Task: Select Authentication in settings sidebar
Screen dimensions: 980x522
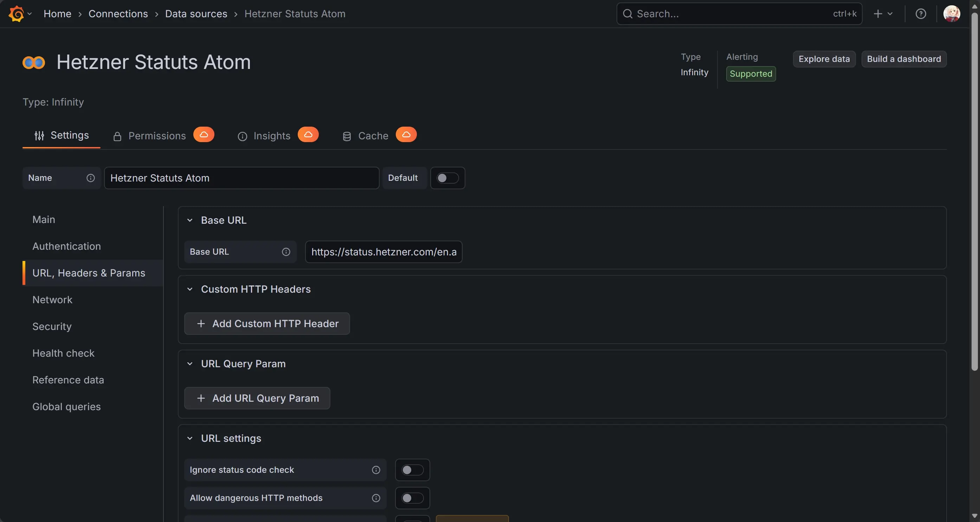Action: pos(66,246)
